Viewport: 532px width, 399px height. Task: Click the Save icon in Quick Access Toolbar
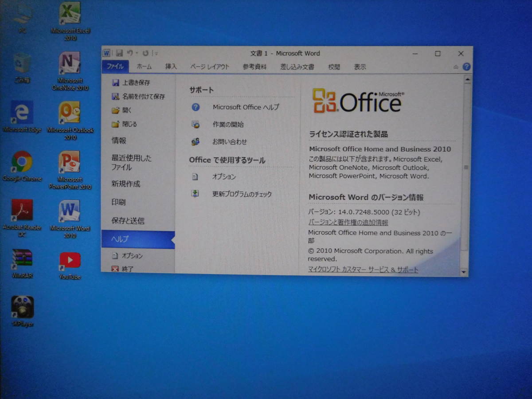119,53
